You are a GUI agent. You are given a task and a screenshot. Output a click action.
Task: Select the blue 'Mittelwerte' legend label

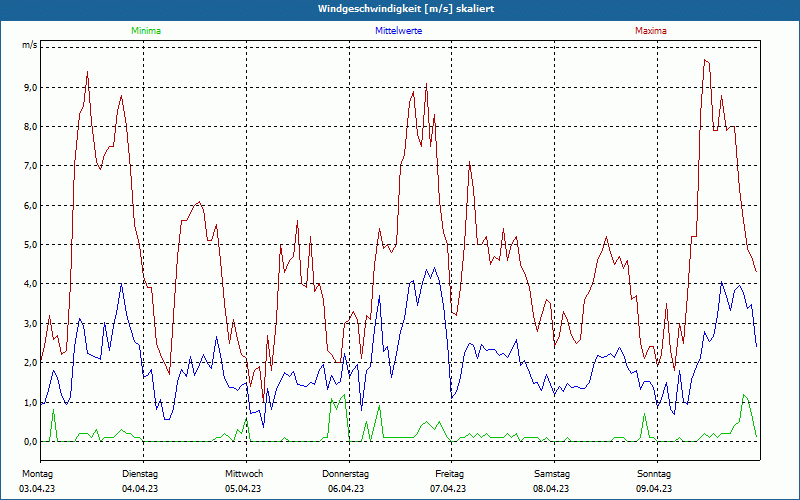click(x=398, y=31)
